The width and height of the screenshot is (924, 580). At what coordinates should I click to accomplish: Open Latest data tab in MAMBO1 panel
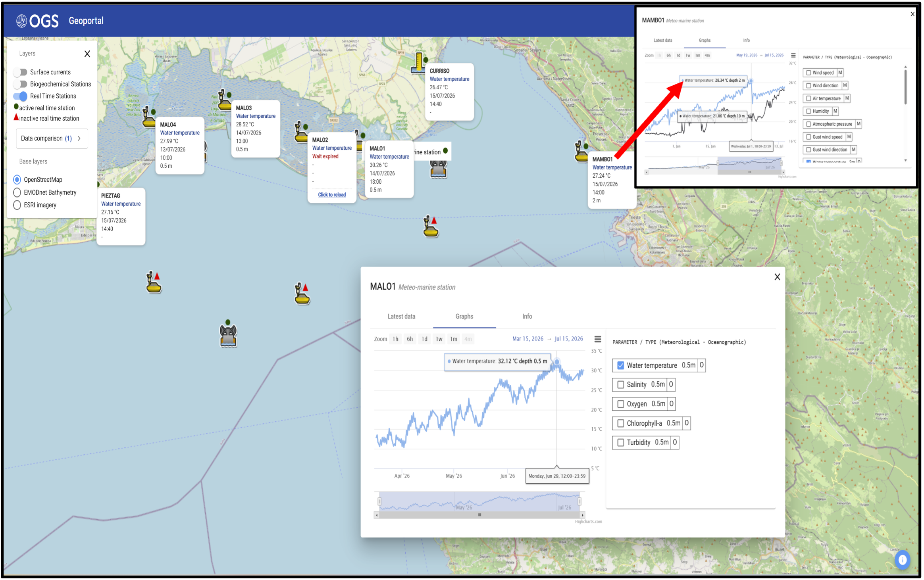click(x=663, y=40)
